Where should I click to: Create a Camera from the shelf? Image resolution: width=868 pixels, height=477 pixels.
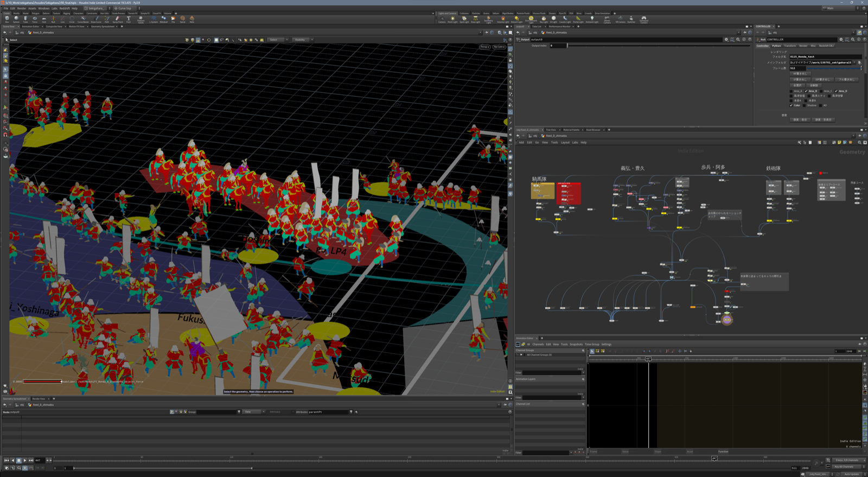point(442,19)
